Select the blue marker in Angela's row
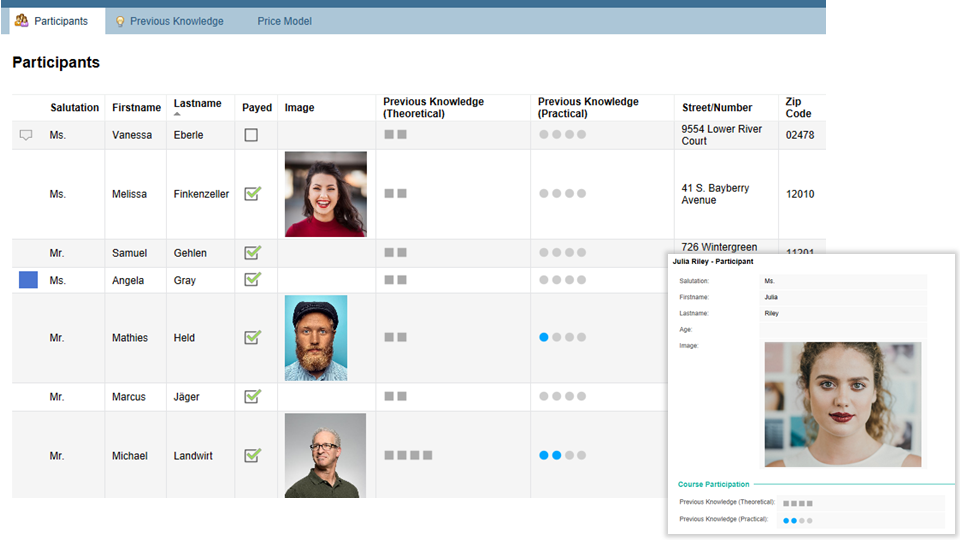The image size is (960, 540). [x=28, y=280]
